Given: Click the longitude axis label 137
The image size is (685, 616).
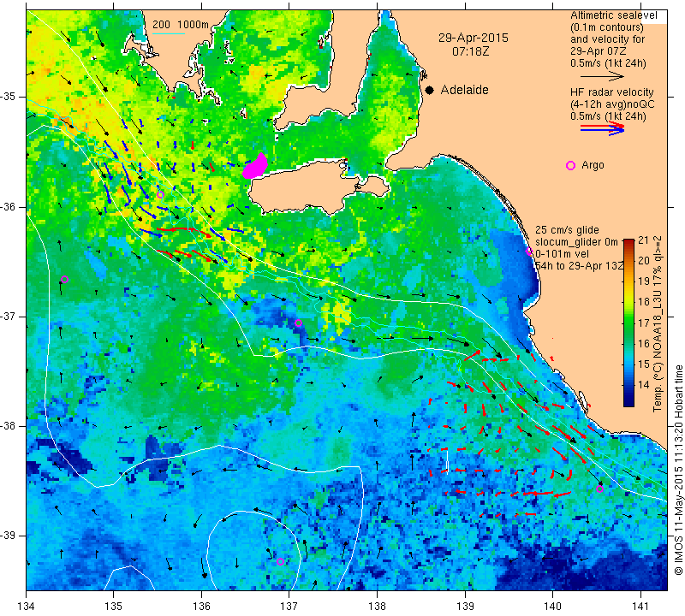Looking at the screenshot, I should click(289, 607).
